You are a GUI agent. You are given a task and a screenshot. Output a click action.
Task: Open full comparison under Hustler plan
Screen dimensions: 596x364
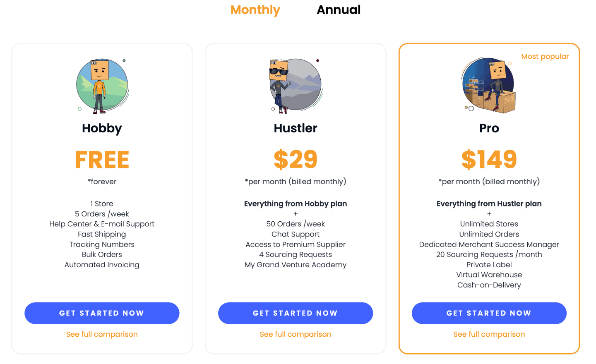(295, 334)
